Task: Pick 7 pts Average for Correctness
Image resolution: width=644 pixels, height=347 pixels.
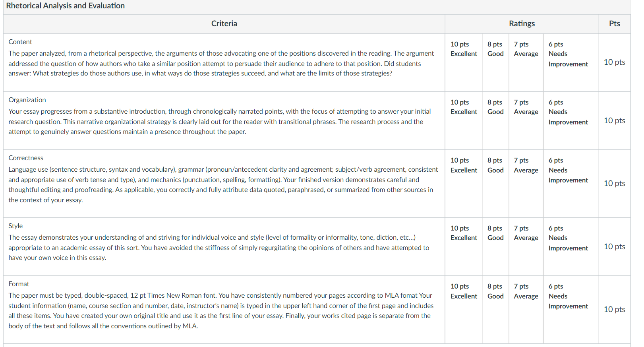Action: [x=526, y=183]
